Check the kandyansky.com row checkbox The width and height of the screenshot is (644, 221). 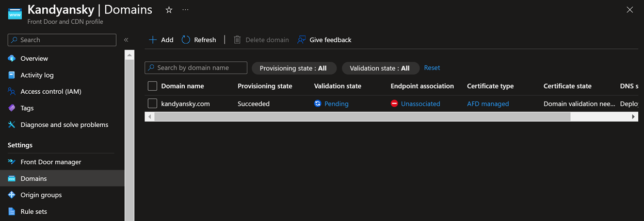click(x=152, y=104)
